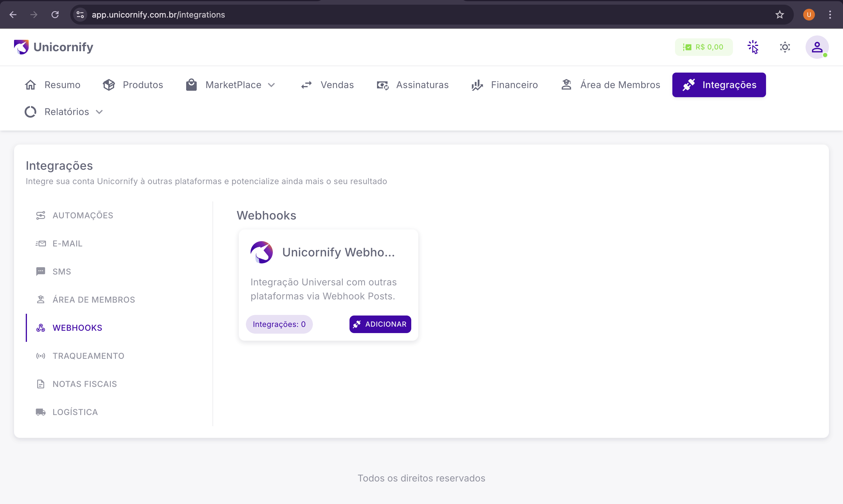Click the sparkle cursor icon in header
843x504 pixels.
tap(753, 47)
